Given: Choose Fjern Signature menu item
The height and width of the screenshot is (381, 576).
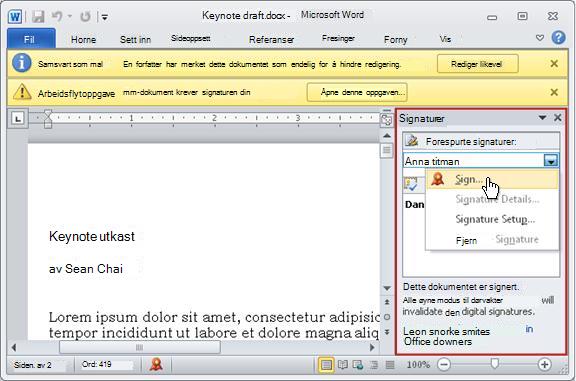Looking at the screenshot, I should 497,240.
